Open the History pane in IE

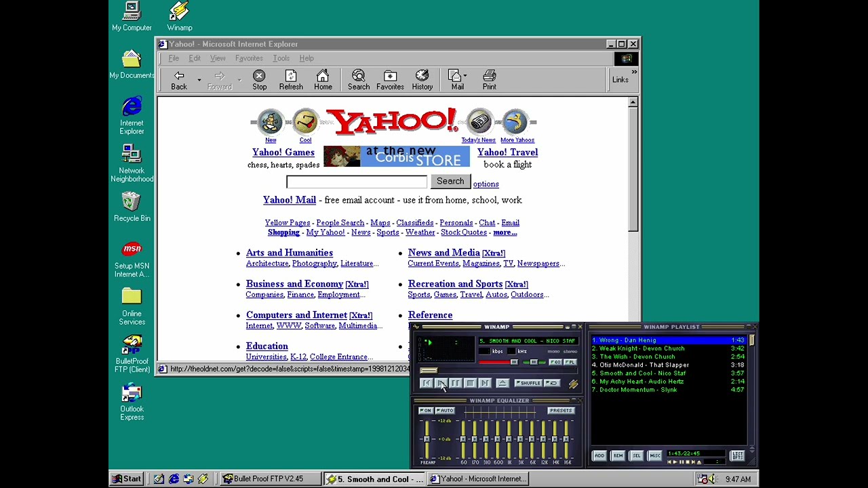(x=422, y=80)
